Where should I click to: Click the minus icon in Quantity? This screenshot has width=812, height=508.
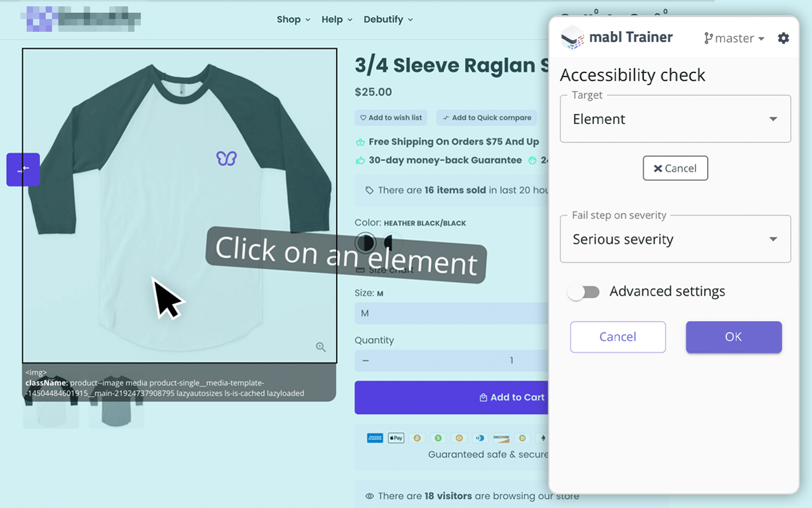click(x=365, y=360)
